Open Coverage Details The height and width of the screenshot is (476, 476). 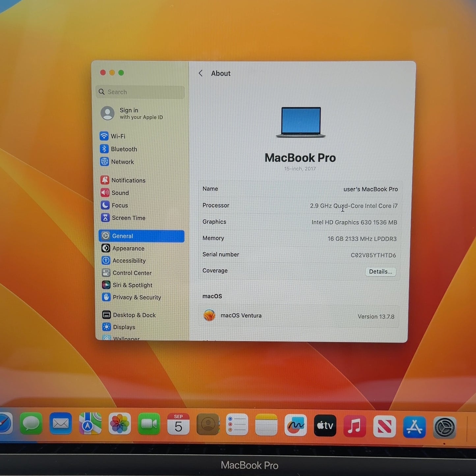tap(380, 271)
